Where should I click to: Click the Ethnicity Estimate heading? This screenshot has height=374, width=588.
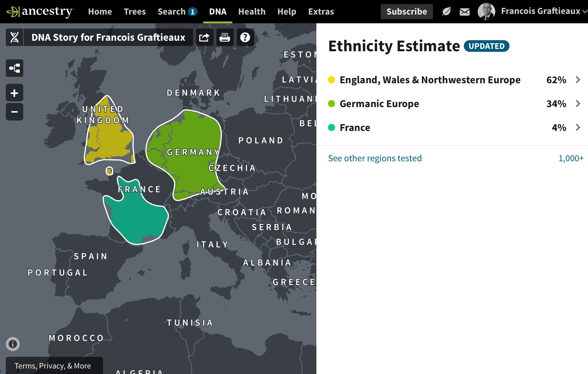coord(394,46)
